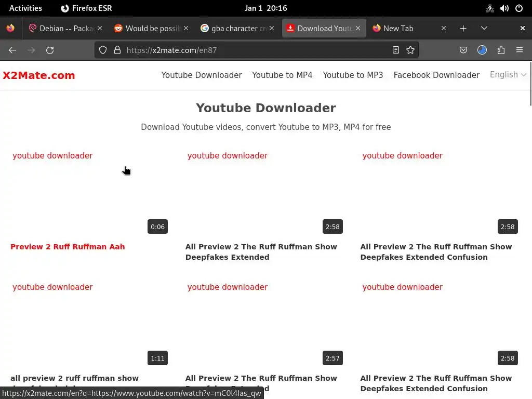Open the extensions puzzle icon
The width and height of the screenshot is (532, 399).
(501, 50)
